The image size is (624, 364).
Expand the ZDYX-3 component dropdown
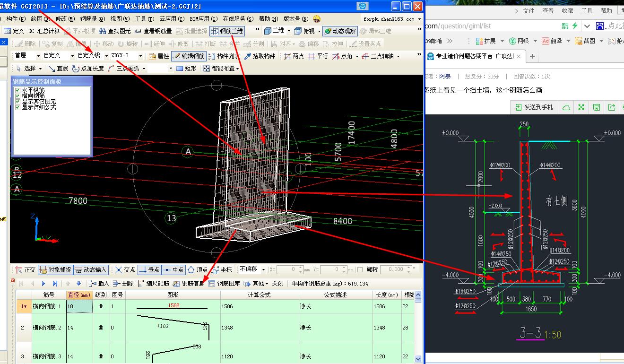click(x=141, y=56)
